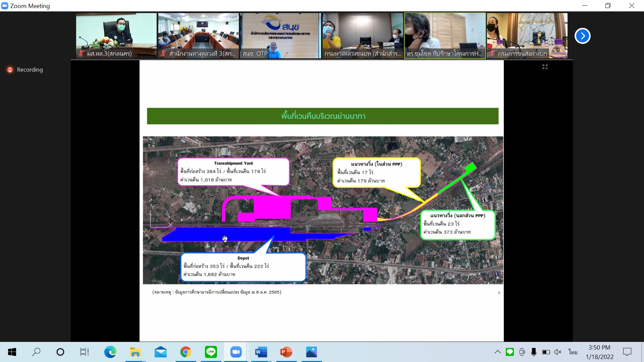Open Google Chrome from taskbar
This screenshot has height=362, width=644.
(185, 352)
